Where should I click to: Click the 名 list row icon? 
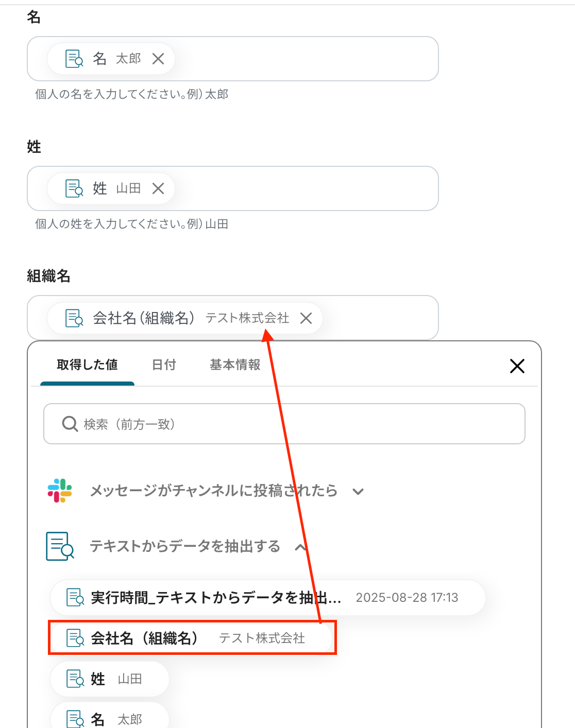point(75,719)
